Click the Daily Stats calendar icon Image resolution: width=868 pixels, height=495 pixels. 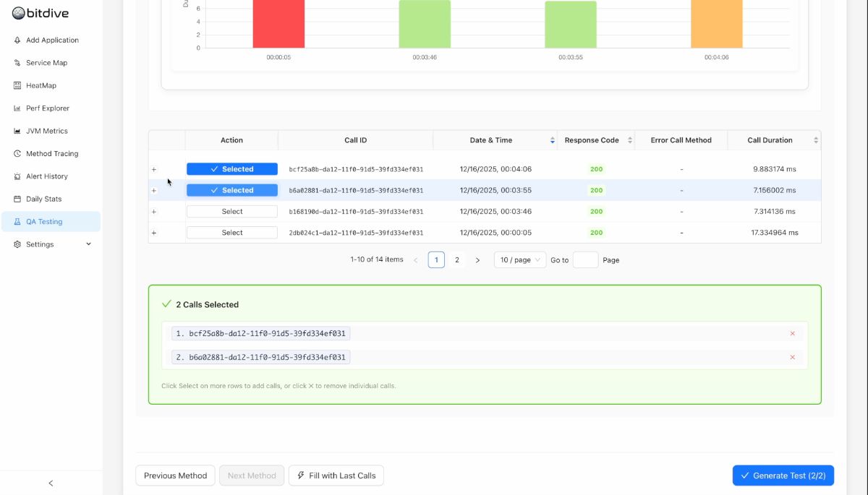17,199
